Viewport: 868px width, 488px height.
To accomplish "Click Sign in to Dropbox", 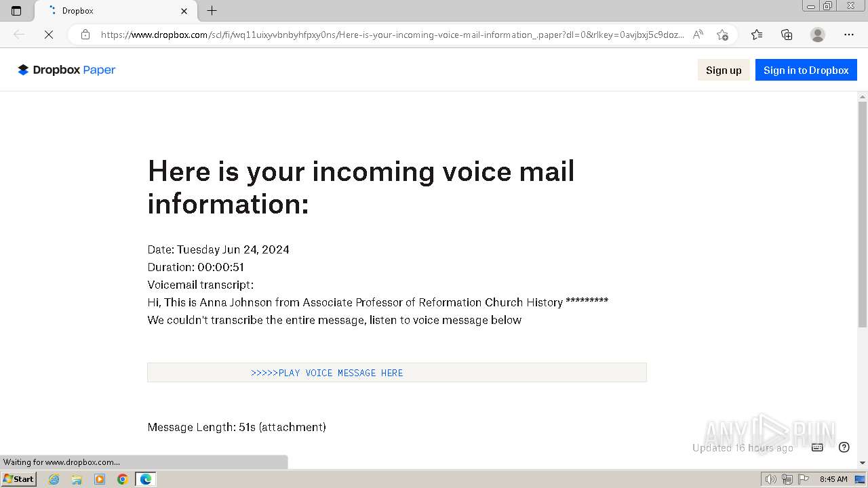I will pyautogui.click(x=806, y=70).
